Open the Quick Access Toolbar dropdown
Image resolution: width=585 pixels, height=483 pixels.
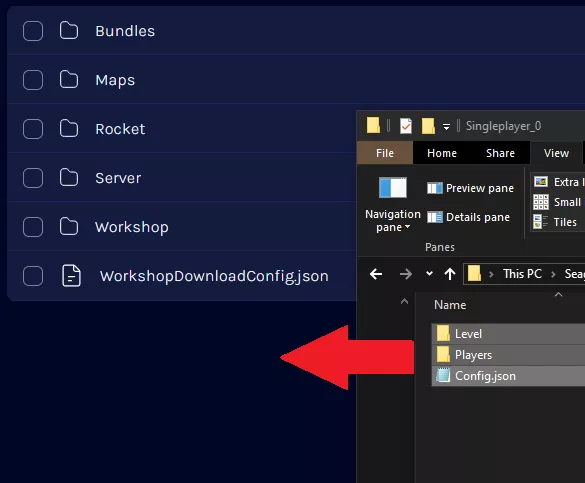pyautogui.click(x=446, y=127)
